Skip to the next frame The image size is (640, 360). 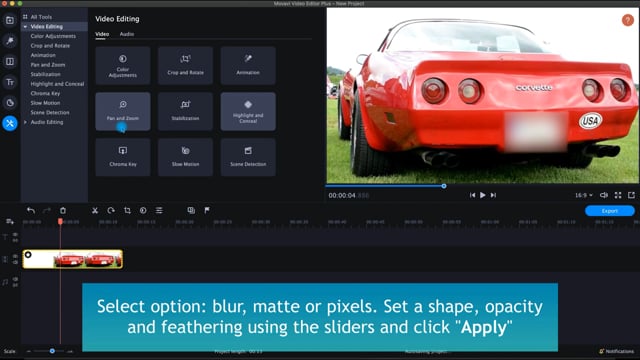493,195
